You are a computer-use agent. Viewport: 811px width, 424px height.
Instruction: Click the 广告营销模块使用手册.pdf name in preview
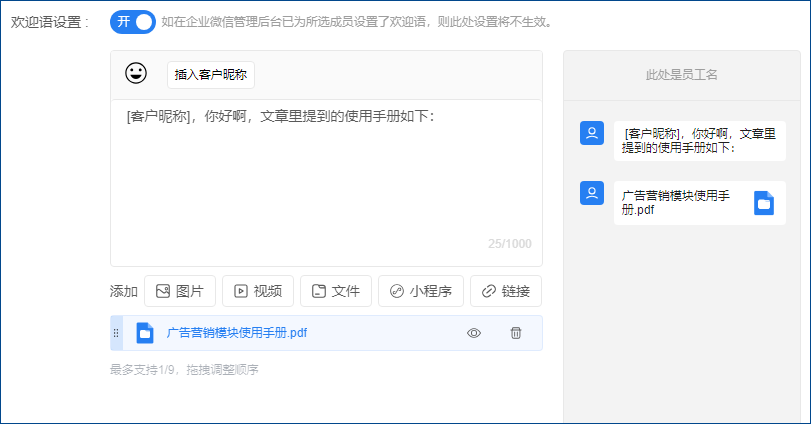pyautogui.click(x=675, y=203)
